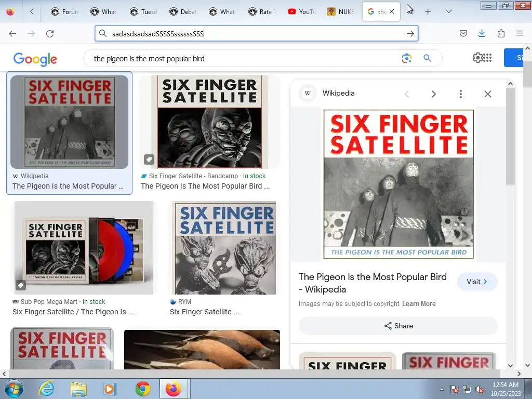Click the product tag icon on Bandcamp image
Viewport: 532px width, 399px height.
coord(149,159)
